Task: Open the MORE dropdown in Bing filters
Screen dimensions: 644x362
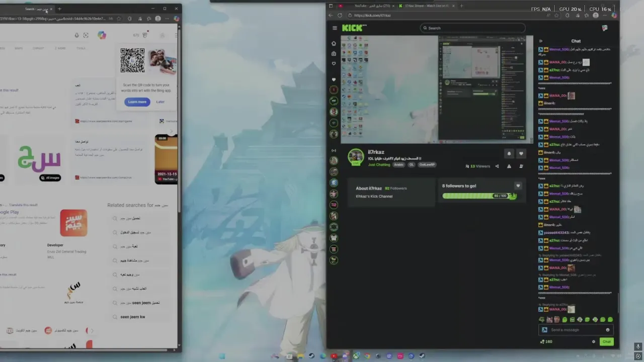Action: (60, 48)
